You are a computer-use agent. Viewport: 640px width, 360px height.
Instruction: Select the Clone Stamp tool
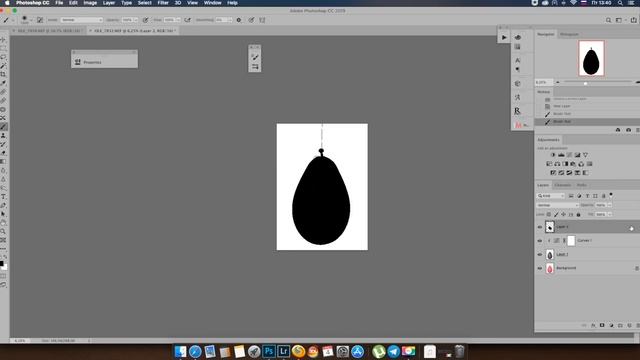[3, 136]
